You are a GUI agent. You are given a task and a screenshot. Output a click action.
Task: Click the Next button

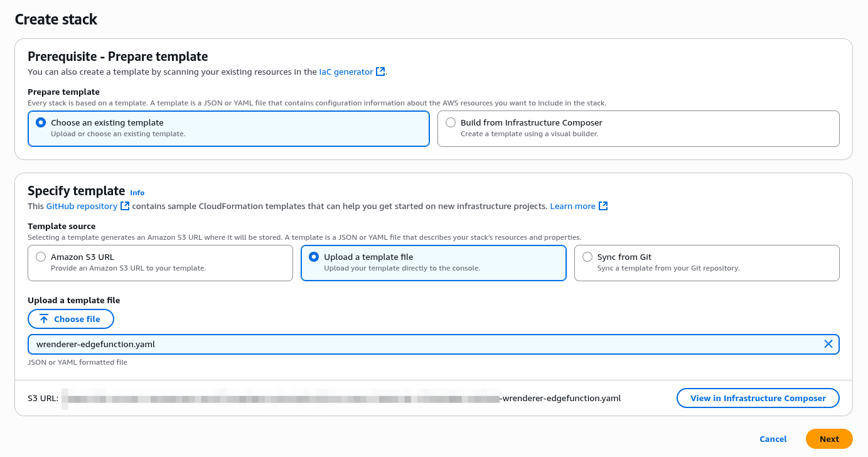(829, 439)
